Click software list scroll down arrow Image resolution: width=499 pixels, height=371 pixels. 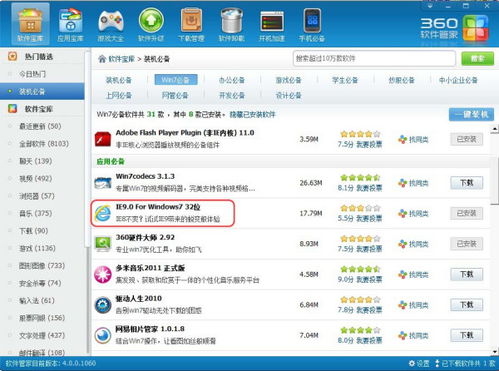tap(495, 352)
